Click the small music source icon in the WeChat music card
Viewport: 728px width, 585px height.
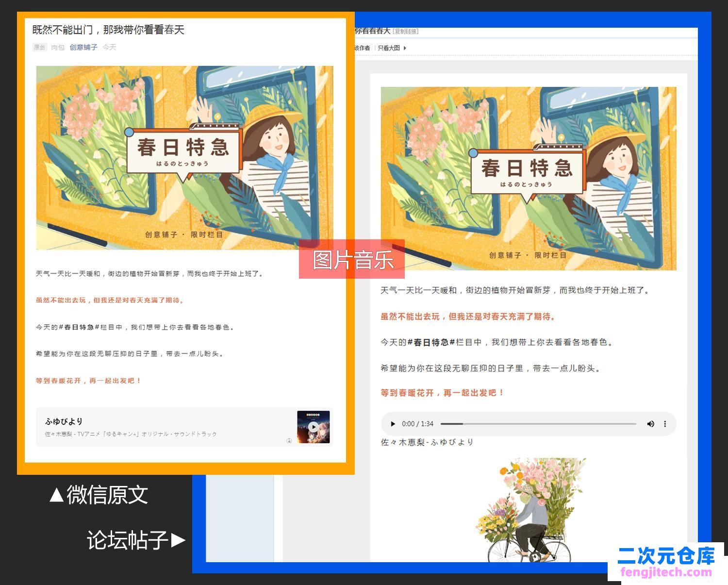(289, 441)
